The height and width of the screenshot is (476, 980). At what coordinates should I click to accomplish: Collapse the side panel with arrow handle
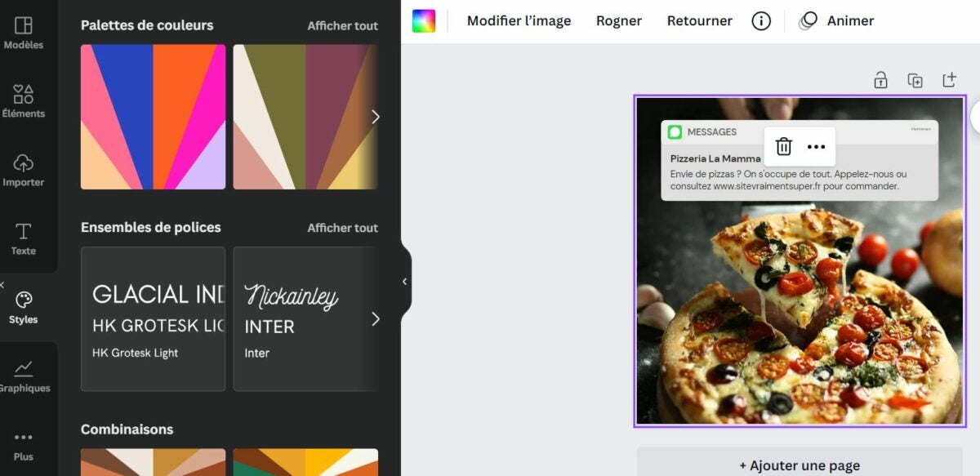click(404, 282)
